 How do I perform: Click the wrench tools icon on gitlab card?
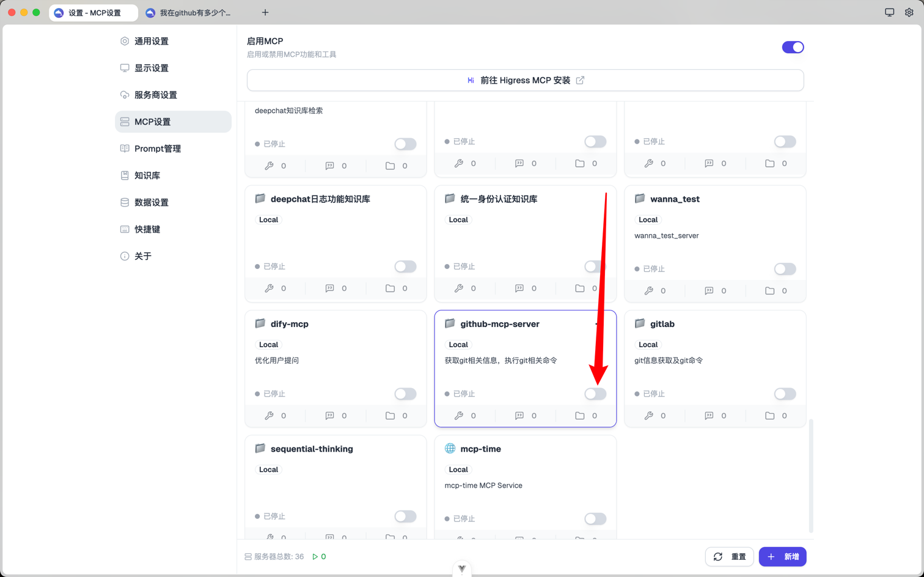click(648, 416)
